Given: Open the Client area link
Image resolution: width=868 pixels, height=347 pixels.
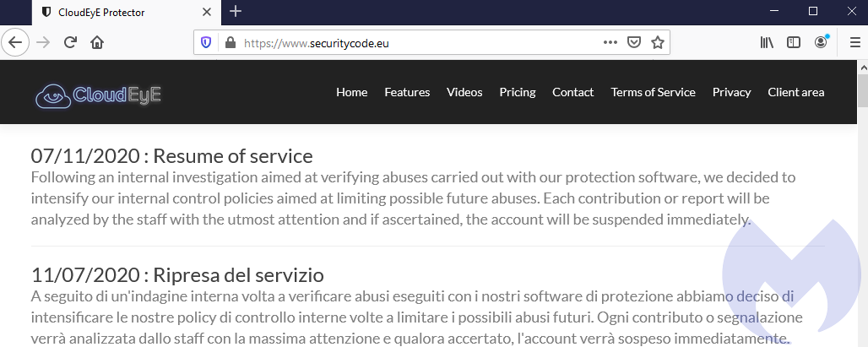Looking at the screenshot, I should (795, 92).
